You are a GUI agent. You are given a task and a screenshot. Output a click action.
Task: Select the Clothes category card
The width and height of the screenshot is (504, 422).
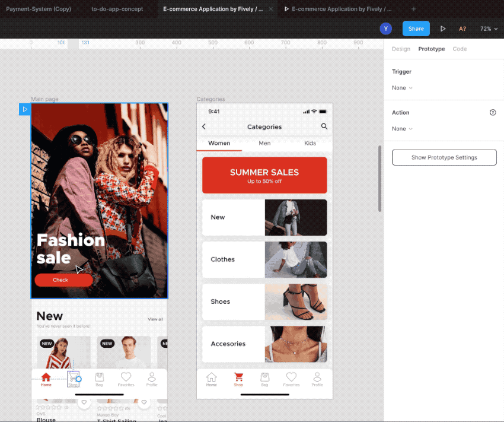[264, 259]
